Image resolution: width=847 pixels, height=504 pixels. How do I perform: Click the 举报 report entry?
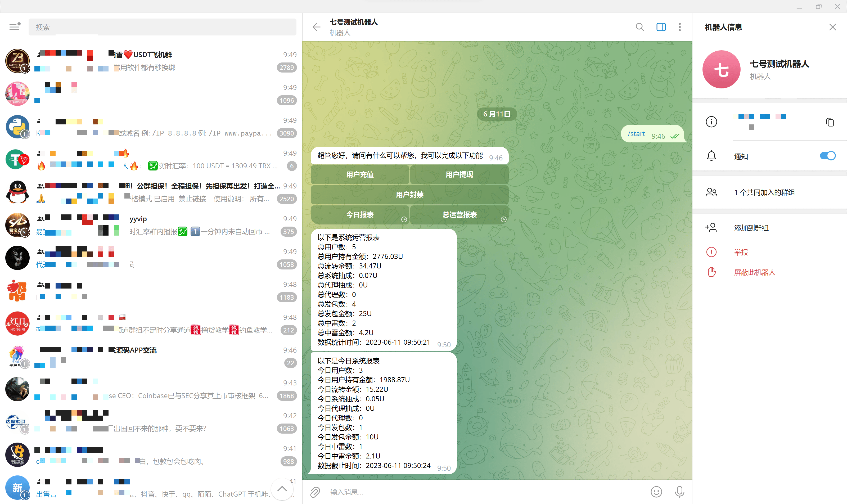coord(741,252)
